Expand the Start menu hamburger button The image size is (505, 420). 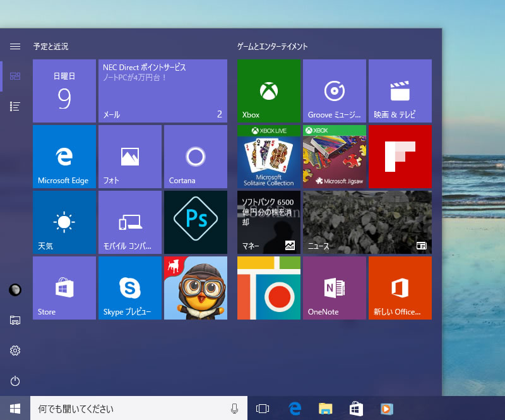point(15,46)
